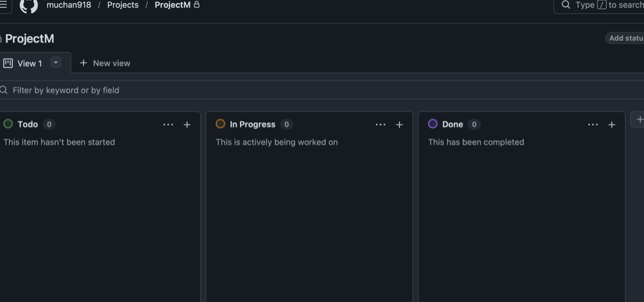Click "This item hasn't been started" description
This screenshot has height=302, width=644.
59,142
